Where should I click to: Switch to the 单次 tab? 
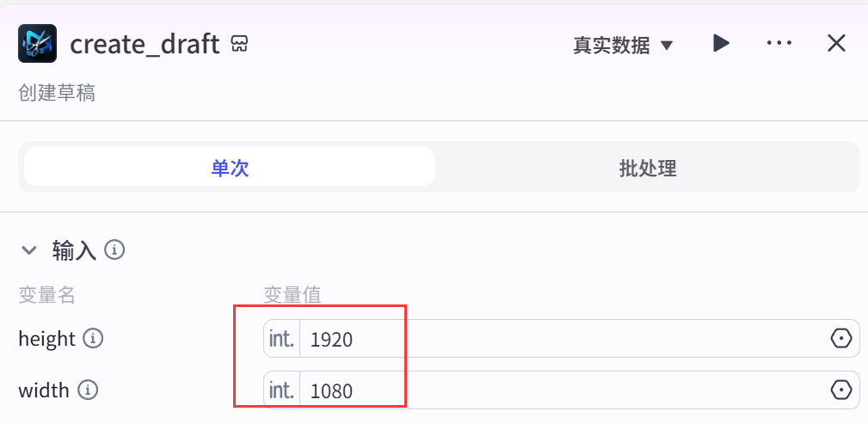click(x=230, y=167)
